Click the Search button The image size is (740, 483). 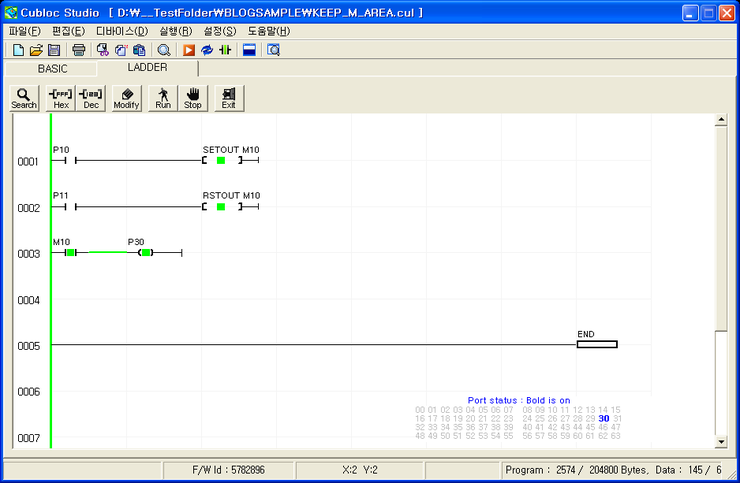click(24, 98)
